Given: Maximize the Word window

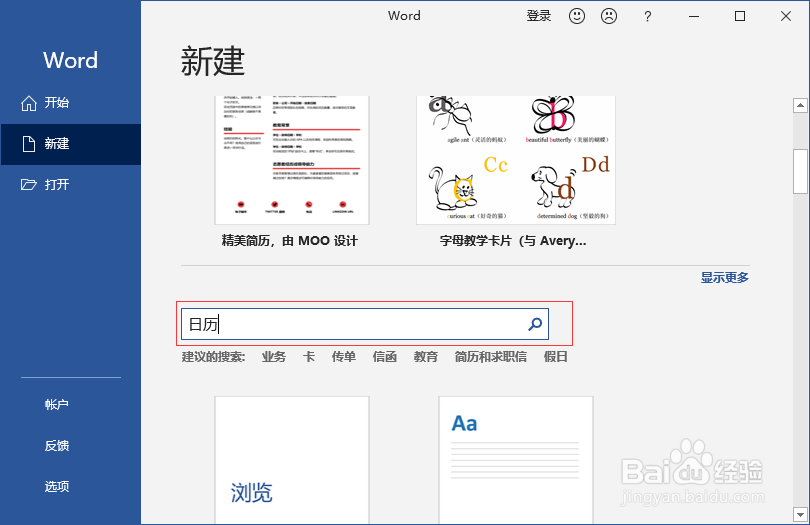Looking at the screenshot, I should 740,17.
